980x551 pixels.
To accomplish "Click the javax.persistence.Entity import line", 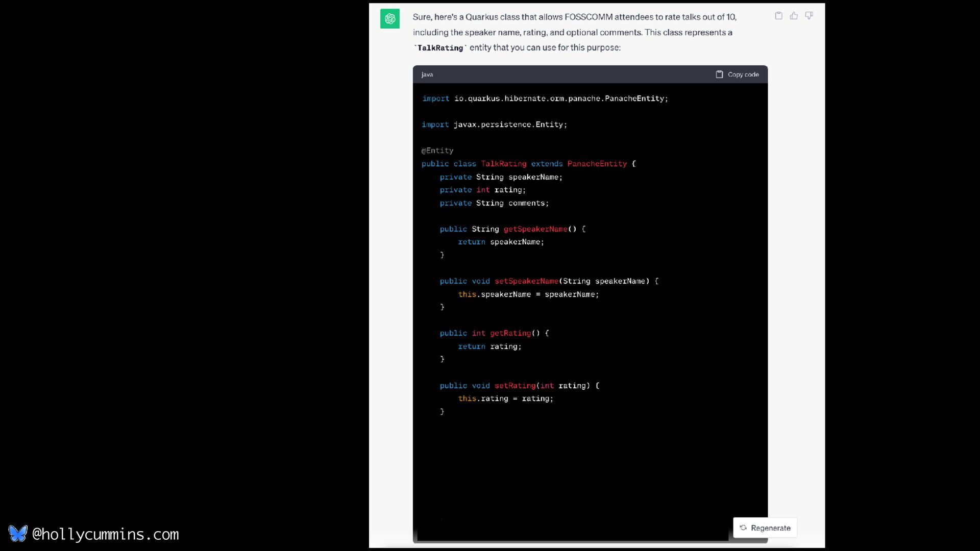I will coord(494,124).
